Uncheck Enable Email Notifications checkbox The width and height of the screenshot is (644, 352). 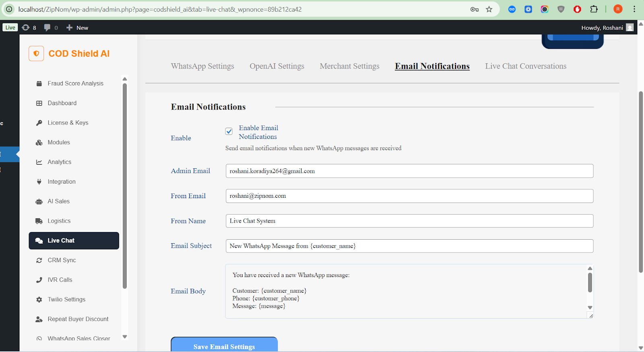(x=229, y=131)
